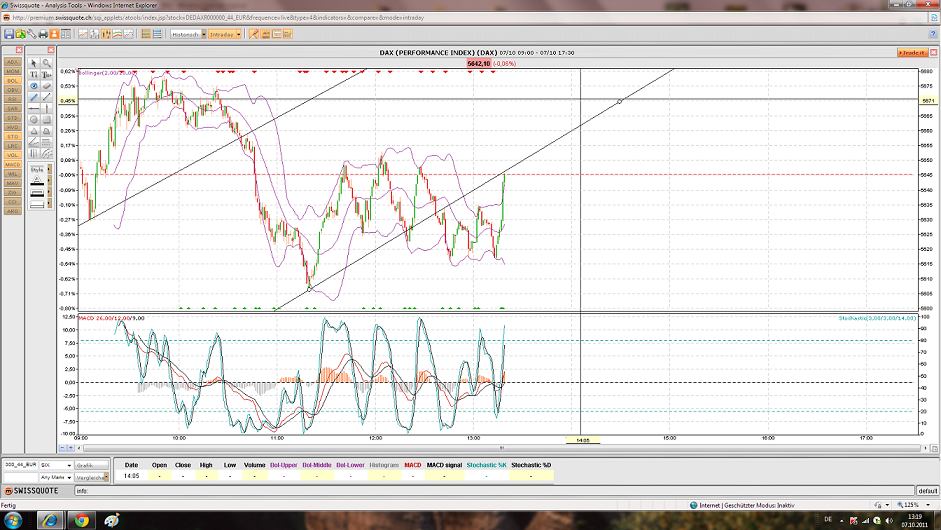Click the zoom in plus button
The height and width of the screenshot is (530, 941).
70,448
